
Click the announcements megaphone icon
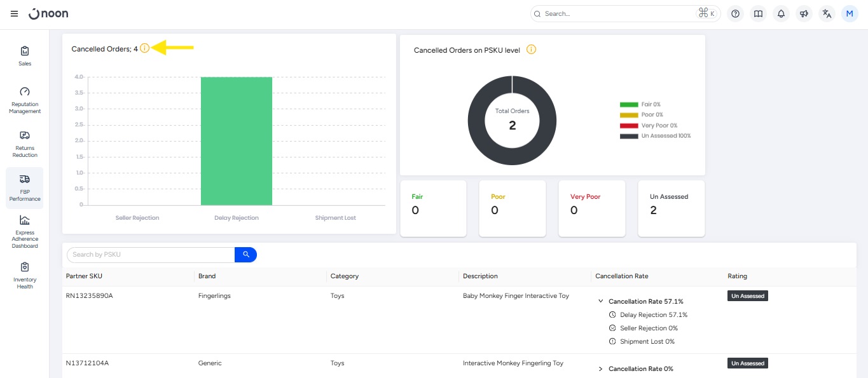804,13
